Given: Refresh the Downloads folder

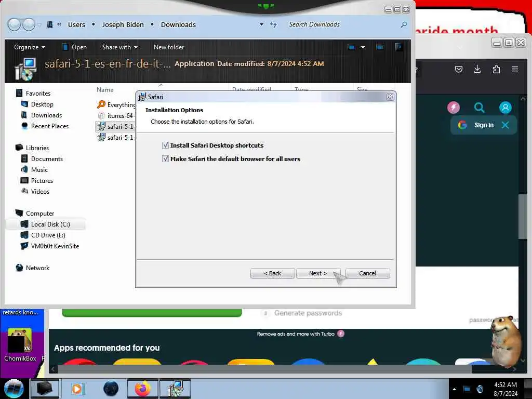Looking at the screenshot, I should [273, 24].
